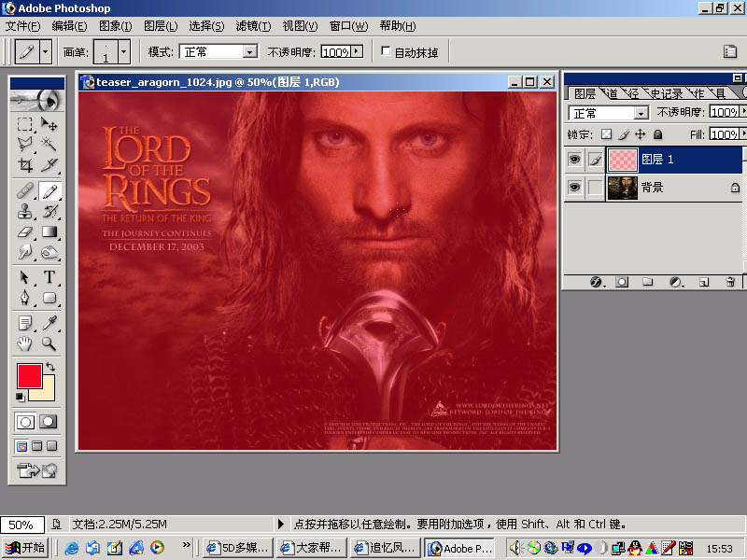Pick the Pen tool
This screenshot has width=747, height=560.
pyautogui.click(x=25, y=298)
